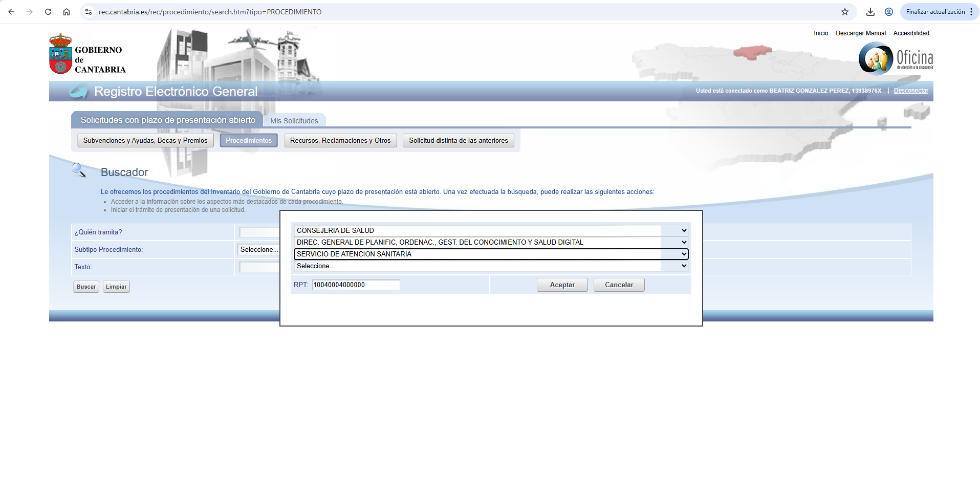Click the browser back arrow

11,12
